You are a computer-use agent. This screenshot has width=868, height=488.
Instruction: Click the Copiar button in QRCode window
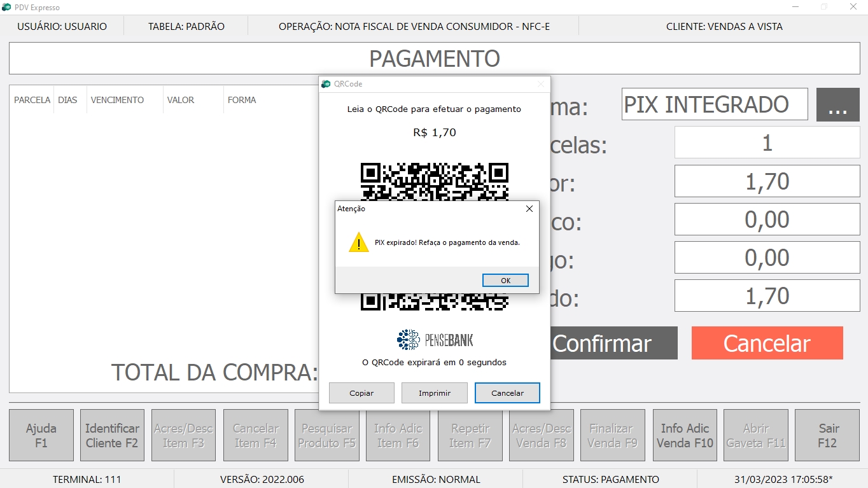coord(361,393)
